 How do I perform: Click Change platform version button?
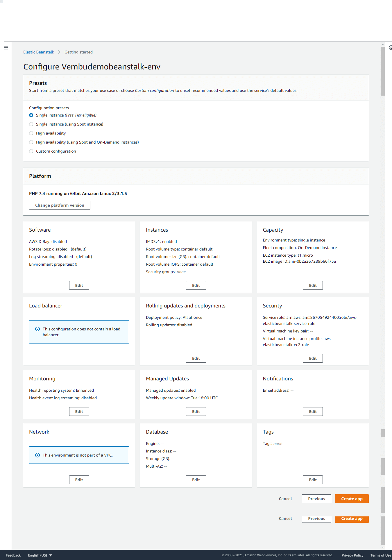[x=60, y=205]
